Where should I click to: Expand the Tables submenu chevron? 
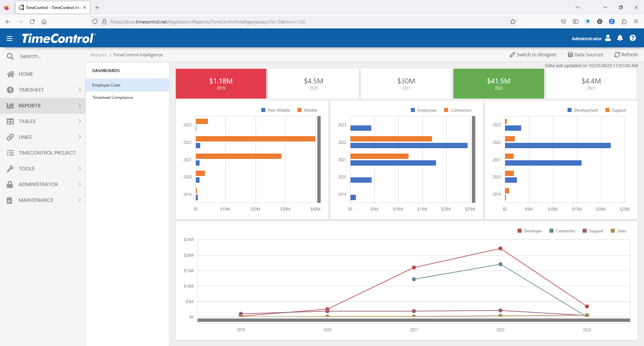79,121
